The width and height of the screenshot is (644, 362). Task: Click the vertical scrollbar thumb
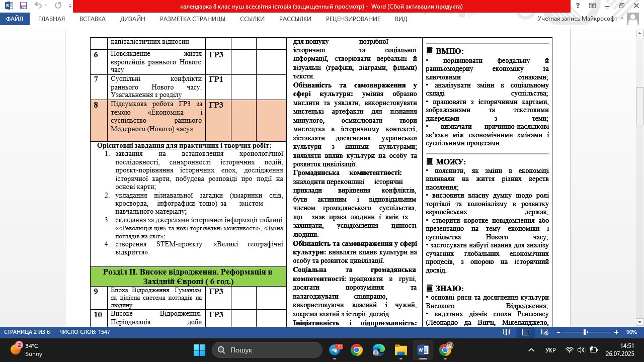pyautogui.click(x=640, y=106)
